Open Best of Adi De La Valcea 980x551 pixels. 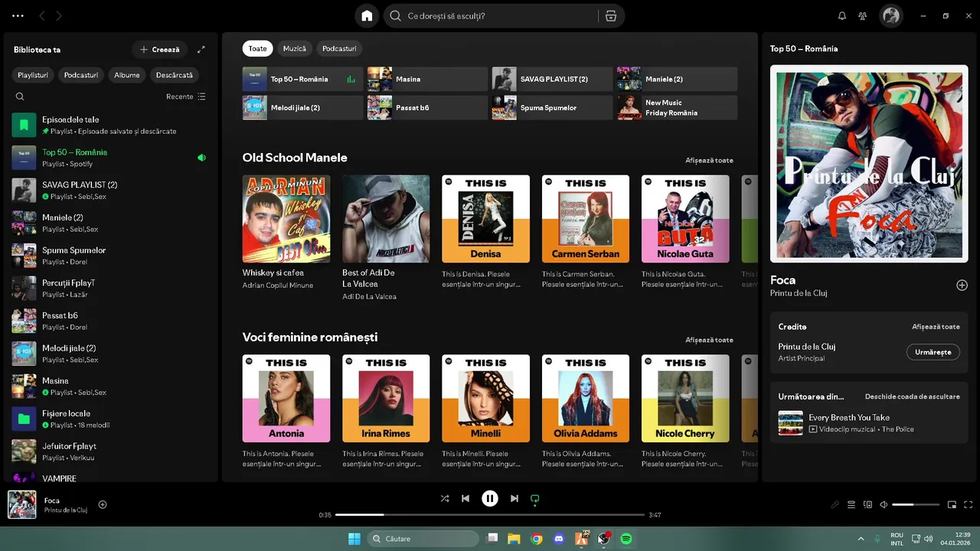(386, 219)
